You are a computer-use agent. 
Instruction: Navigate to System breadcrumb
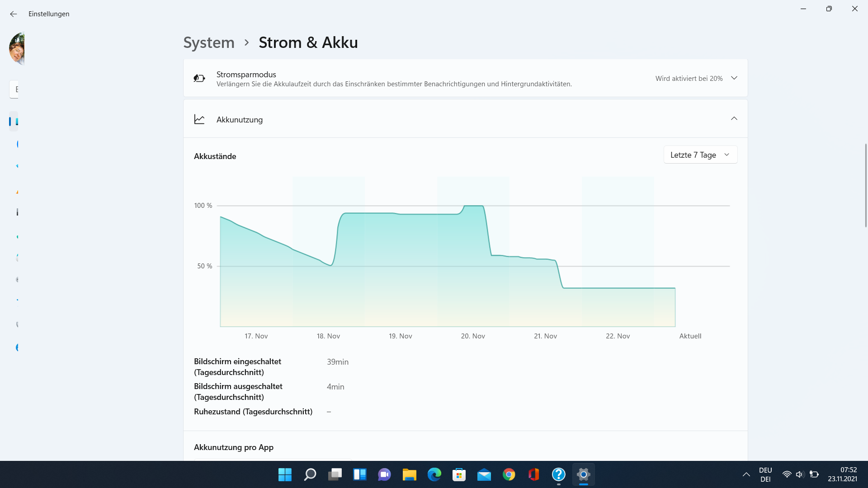pos(209,42)
